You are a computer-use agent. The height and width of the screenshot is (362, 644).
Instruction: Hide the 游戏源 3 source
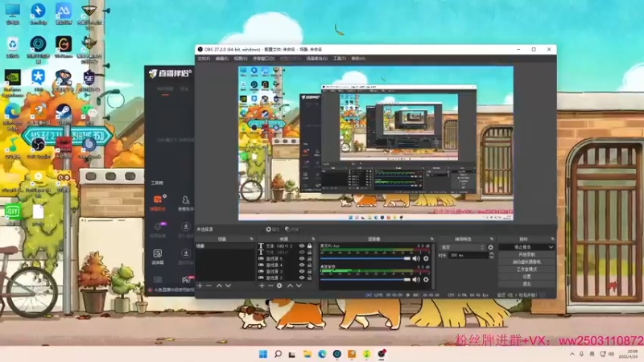[302, 271]
